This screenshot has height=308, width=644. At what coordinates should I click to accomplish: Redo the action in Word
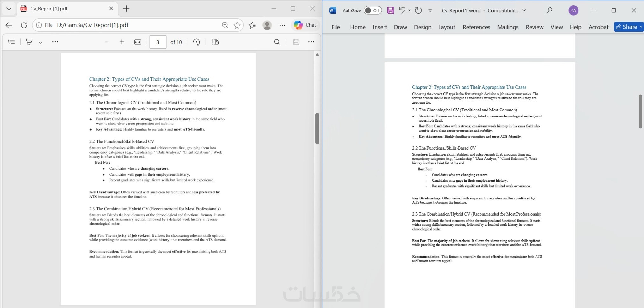[419, 10]
